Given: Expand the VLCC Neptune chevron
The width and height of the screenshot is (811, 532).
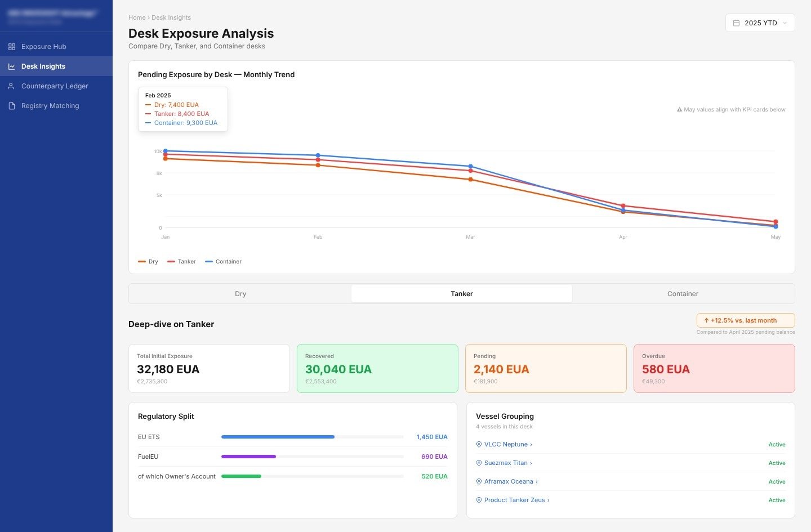Looking at the screenshot, I should (531, 445).
